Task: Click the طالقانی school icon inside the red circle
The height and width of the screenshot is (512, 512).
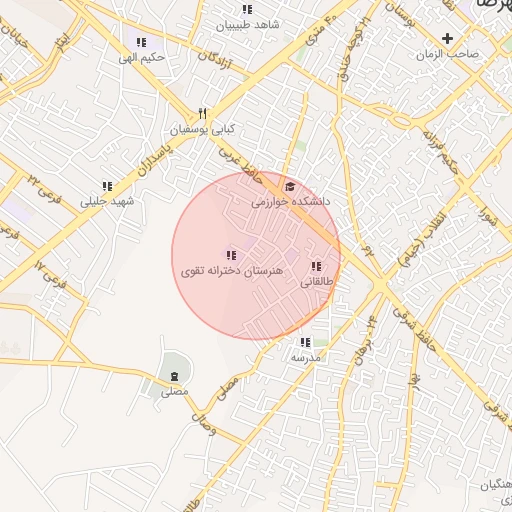Action: (x=316, y=266)
